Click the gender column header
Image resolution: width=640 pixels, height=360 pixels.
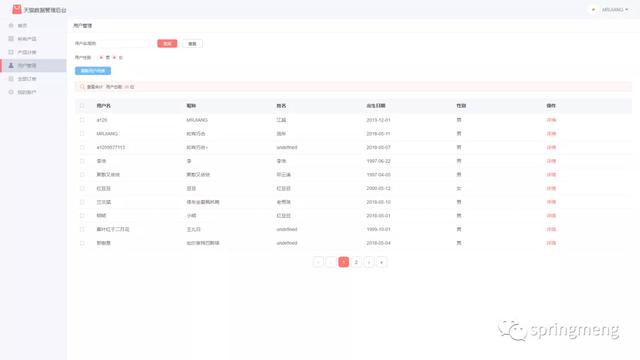point(461,106)
